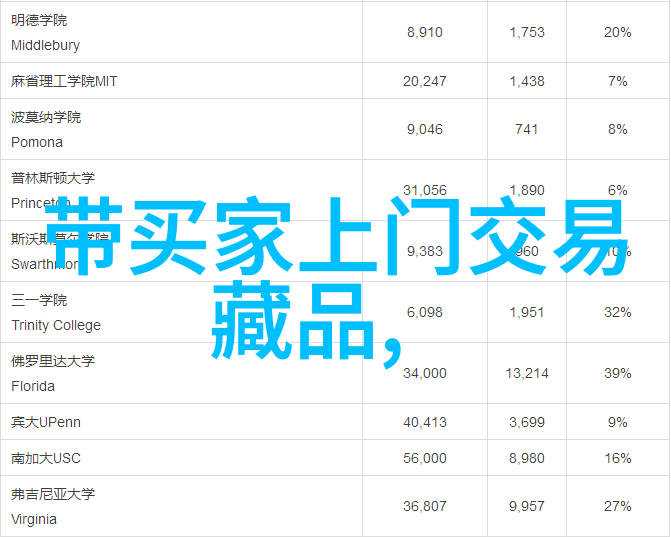Select the Virginia school name text
Image resolution: width=671 pixels, height=537 pixels.
(34, 519)
